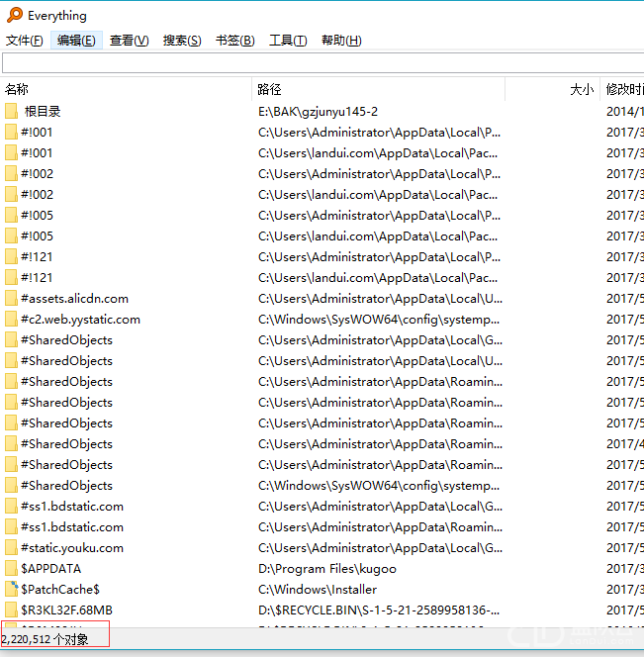Click the path starting D:\$RECYCLE.BIN\S-1-5-21-2589958136
This screenshot has width=644, height=657.
pyautogui.click(x=379, y=610)
